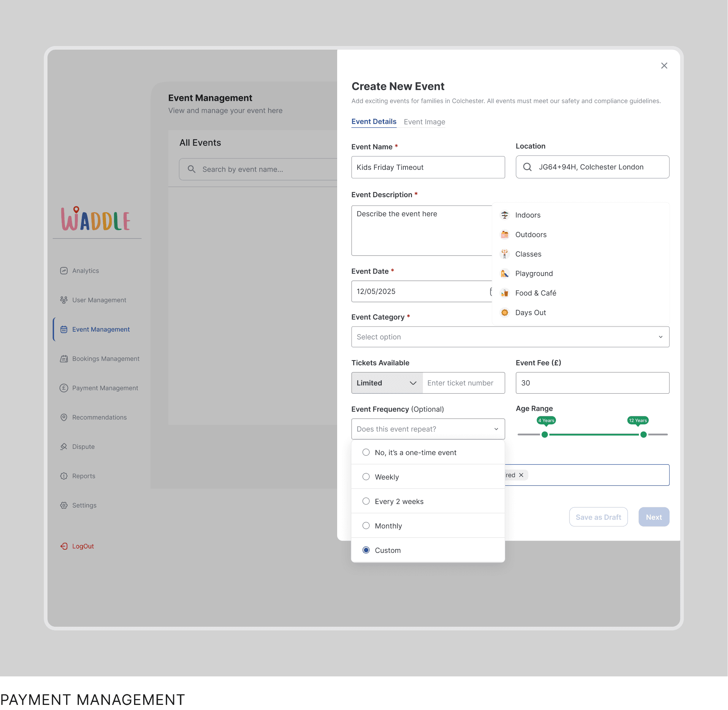Collapse 'Does this event repeat?' dropdown
The height and width of the screenshot is (710, 728).
pyautogui.click(x=428, y=429)
